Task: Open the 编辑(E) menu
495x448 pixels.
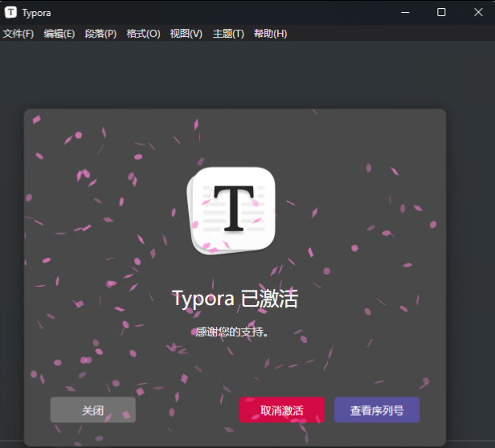Action: [59, 34]
